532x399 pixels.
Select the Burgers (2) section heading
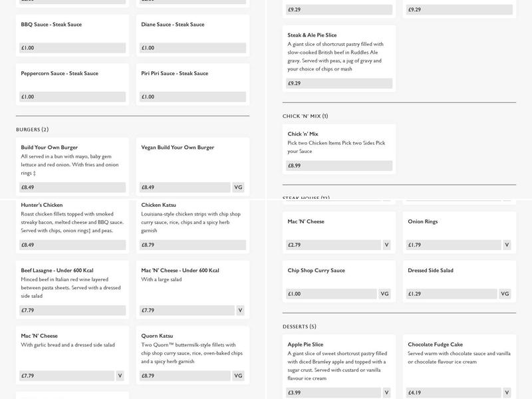coord(32,130)
